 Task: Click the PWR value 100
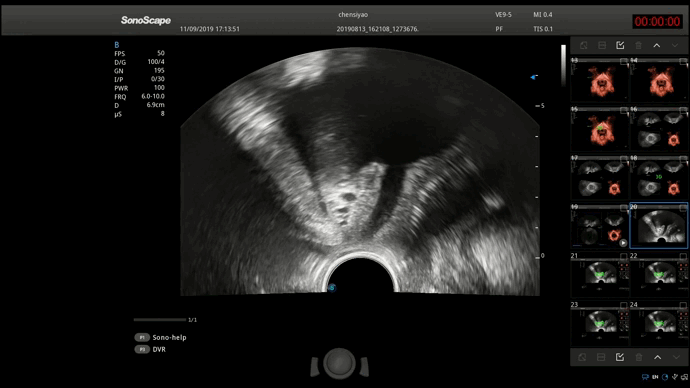(x=159, y=88)
